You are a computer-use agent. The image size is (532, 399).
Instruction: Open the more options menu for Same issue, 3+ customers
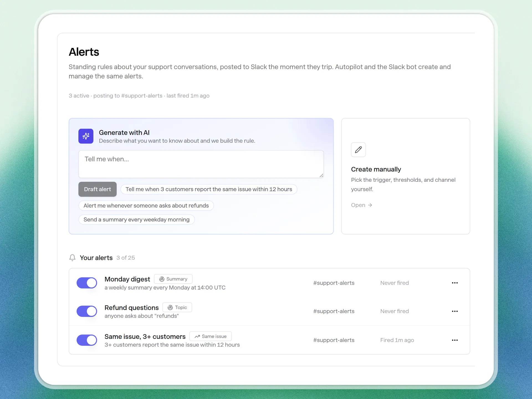(455, 340)
